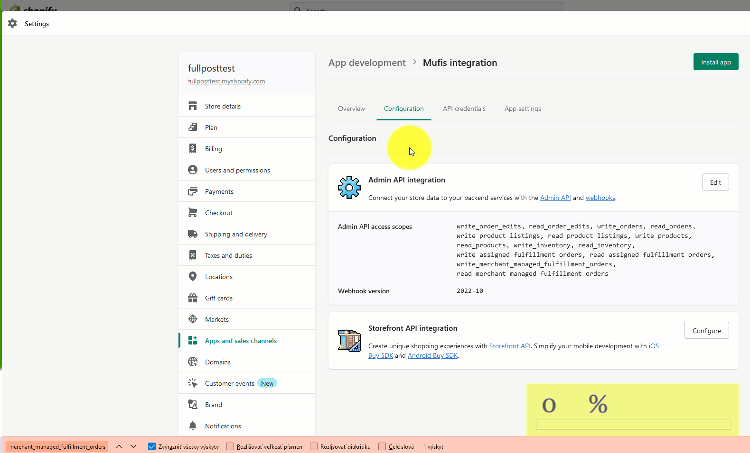Go back to App development breadcrumb
750x453 pixels.
pyautogui.click(x=367, y=63)
